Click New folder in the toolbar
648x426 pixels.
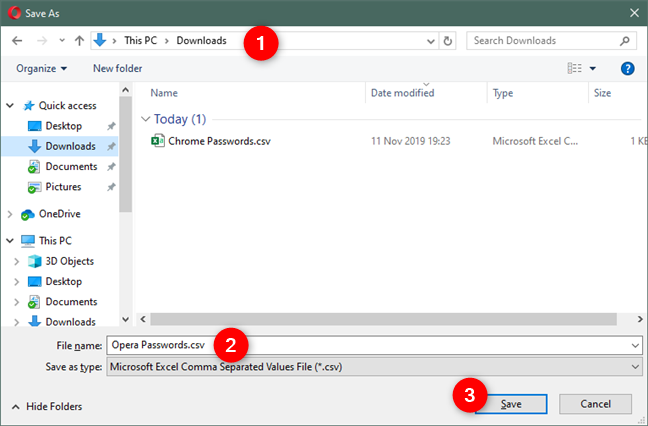(117, 68)
